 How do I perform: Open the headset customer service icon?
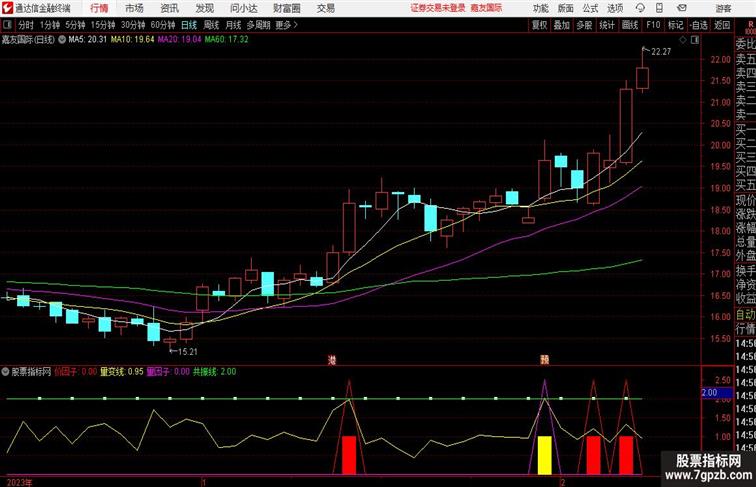click(640, 8)
